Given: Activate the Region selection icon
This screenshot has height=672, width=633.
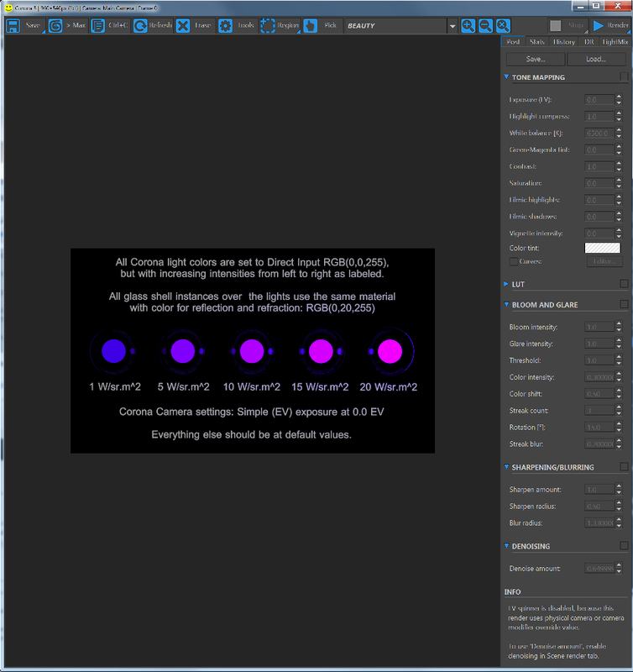Looking at the screenshot, I should (x=268, y=26).
